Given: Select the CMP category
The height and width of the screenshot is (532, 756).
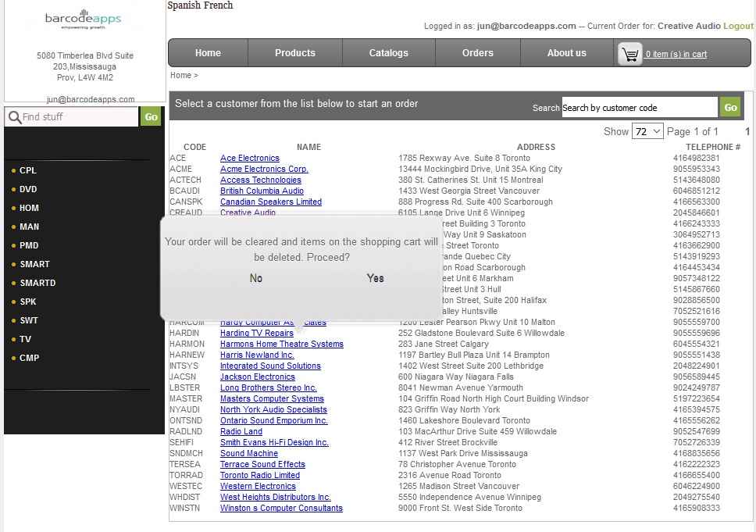Looking at the screenshot, I should click(x=29, y=359).
